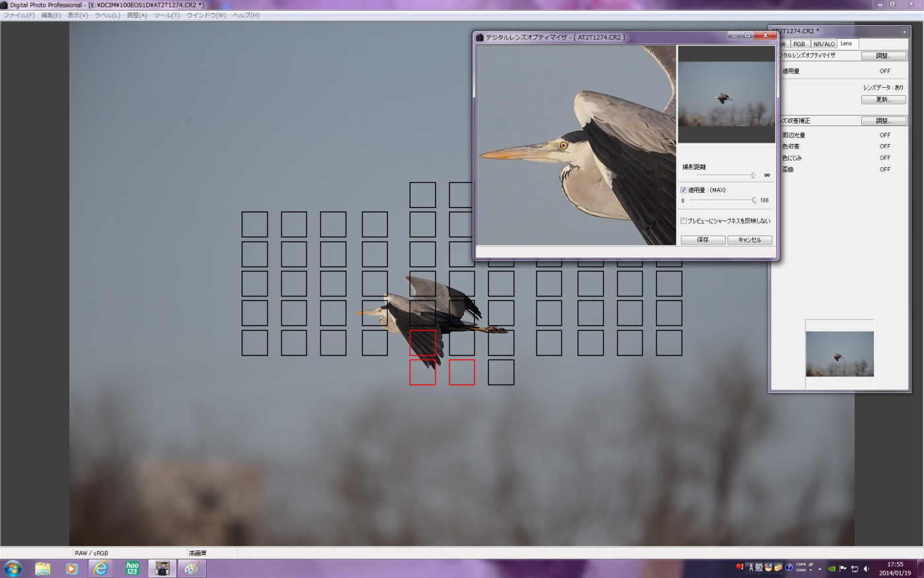Click the 色にじみ label in tool palette
924x578 pixels.
pos(792,158)
